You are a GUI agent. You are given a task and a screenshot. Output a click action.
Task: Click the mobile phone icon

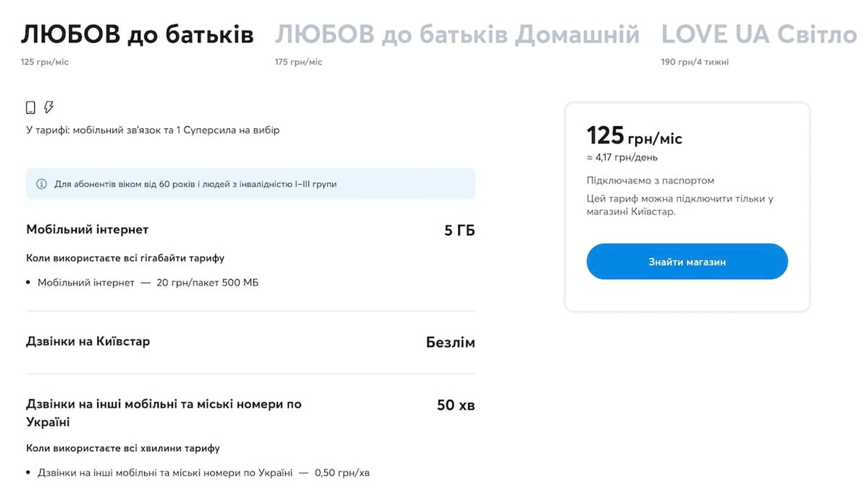pos(30,107)
